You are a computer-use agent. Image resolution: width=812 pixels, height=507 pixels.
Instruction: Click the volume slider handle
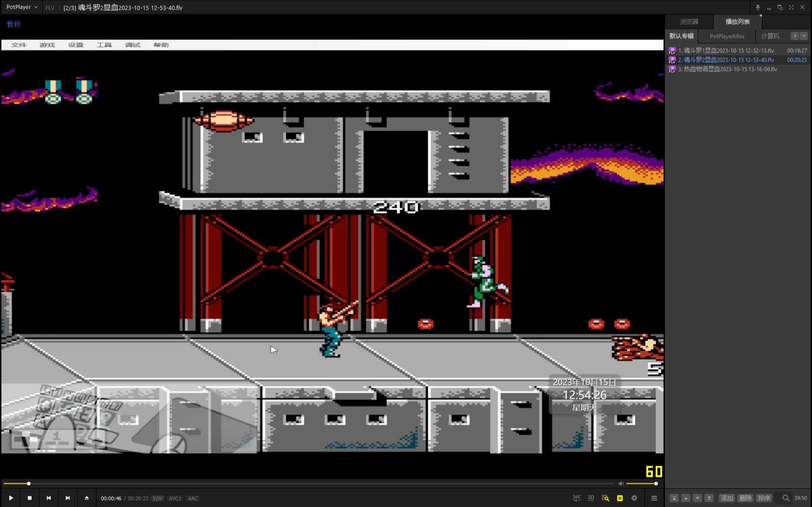point(656,483)
